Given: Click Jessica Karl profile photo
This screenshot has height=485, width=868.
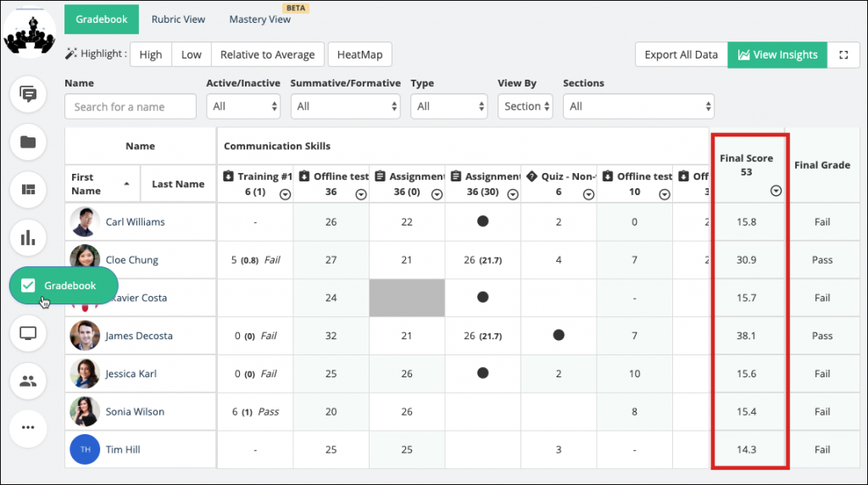Looking at the screenshot, I should coord(85,374).
